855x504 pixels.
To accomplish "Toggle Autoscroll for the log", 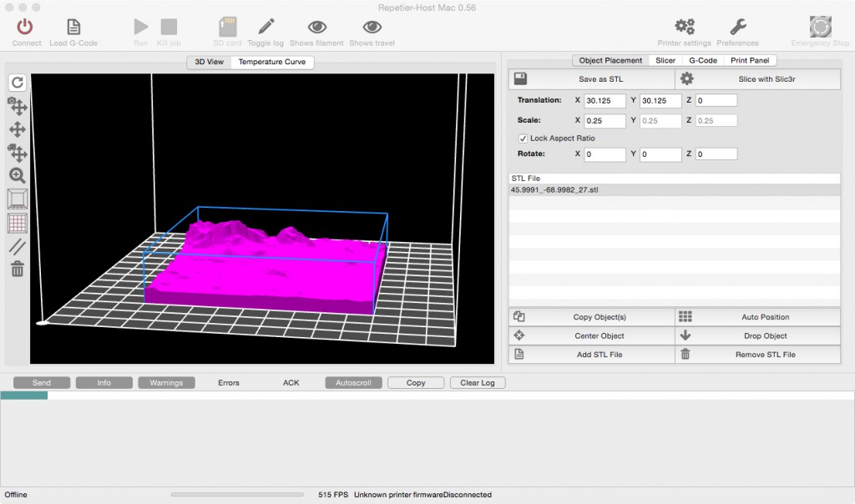I will click(353, 382).
